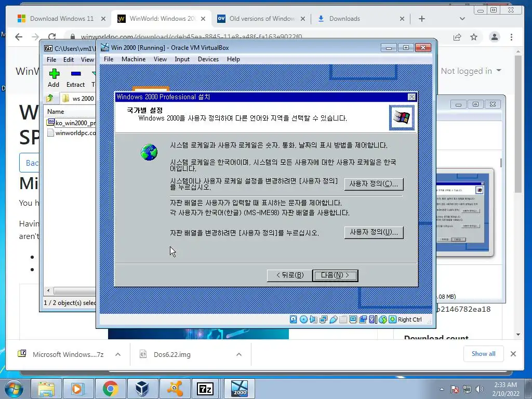Click the Windows Start orb
The height and width of the screenshot is (399, 532).
14,389
